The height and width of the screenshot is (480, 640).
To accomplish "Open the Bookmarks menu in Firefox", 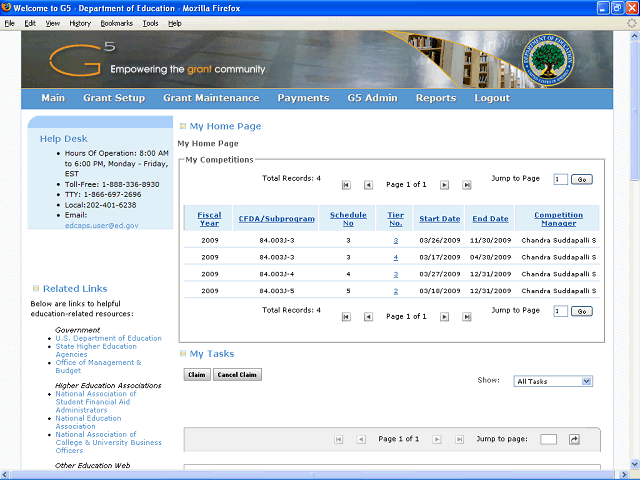I will pyautogui.click(x=117, y=22).
